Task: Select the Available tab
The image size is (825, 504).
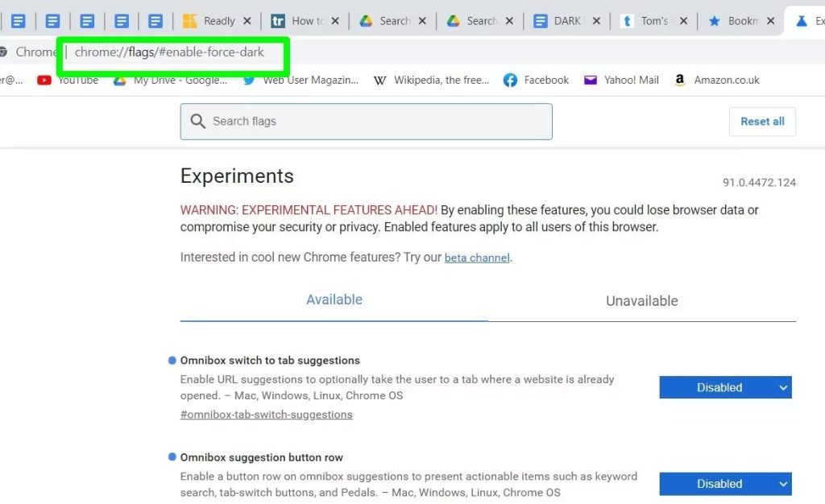Action: 334,300
